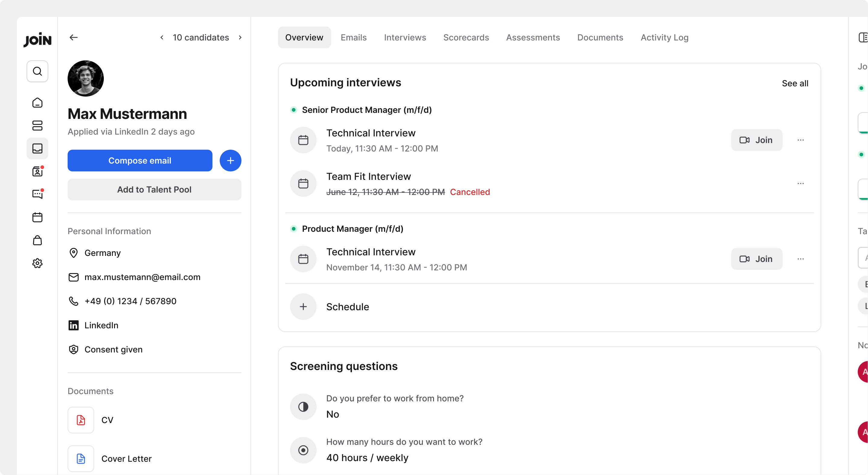Open candidates icon with red notification dot
Image resolution: width=868 pixels, height=475 pixels.
tap(37, 171)
